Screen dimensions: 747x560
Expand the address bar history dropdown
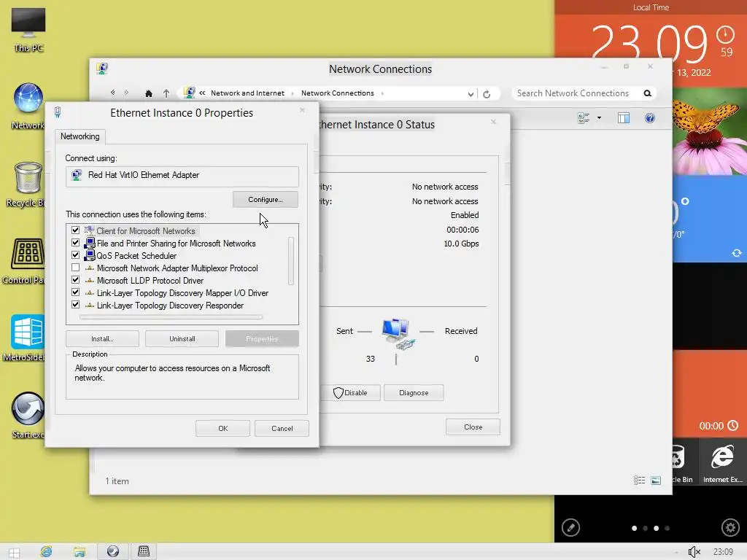pyautogui.click(x=471, y=94)
